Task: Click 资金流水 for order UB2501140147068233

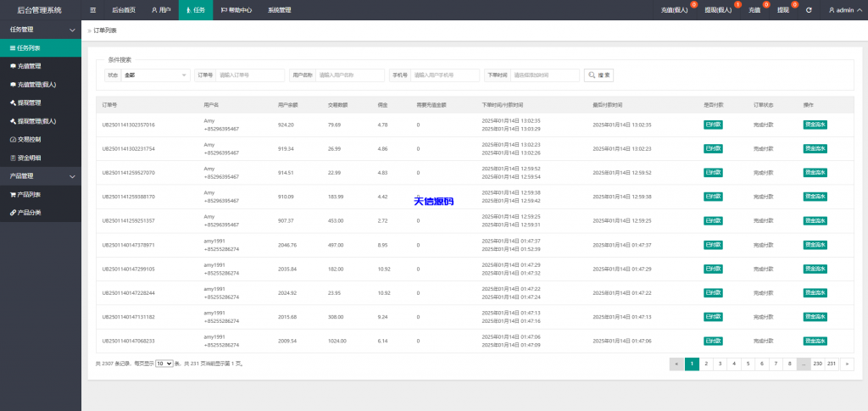Action: [815, 341]
